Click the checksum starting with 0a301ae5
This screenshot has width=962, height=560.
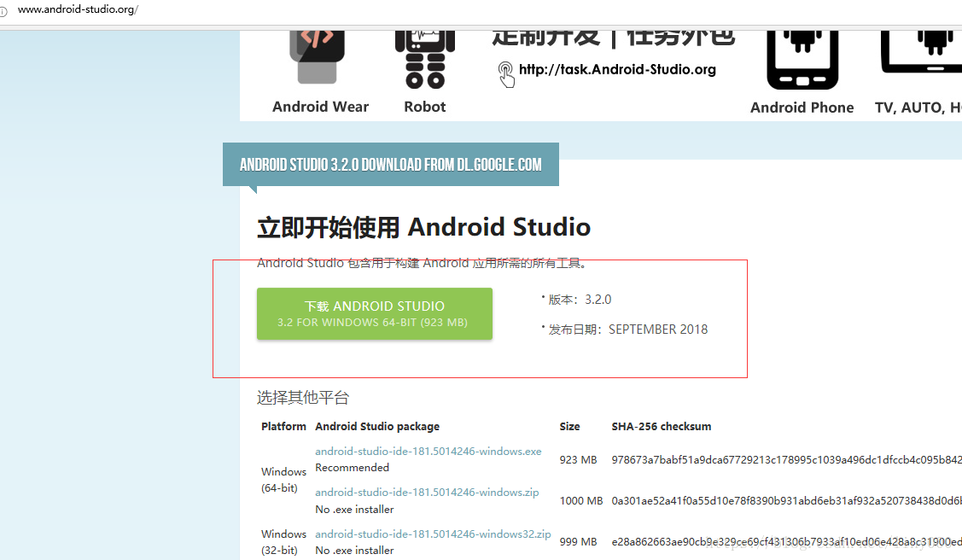[x=786, y=500]
